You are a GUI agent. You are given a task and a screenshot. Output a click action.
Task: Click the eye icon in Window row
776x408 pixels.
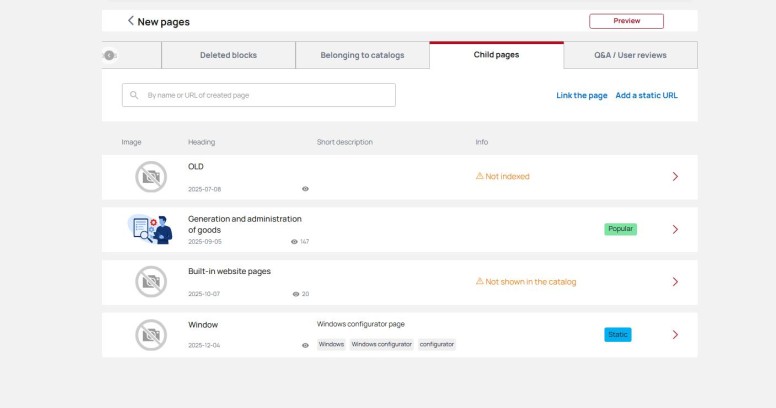(x=305, y=345)
